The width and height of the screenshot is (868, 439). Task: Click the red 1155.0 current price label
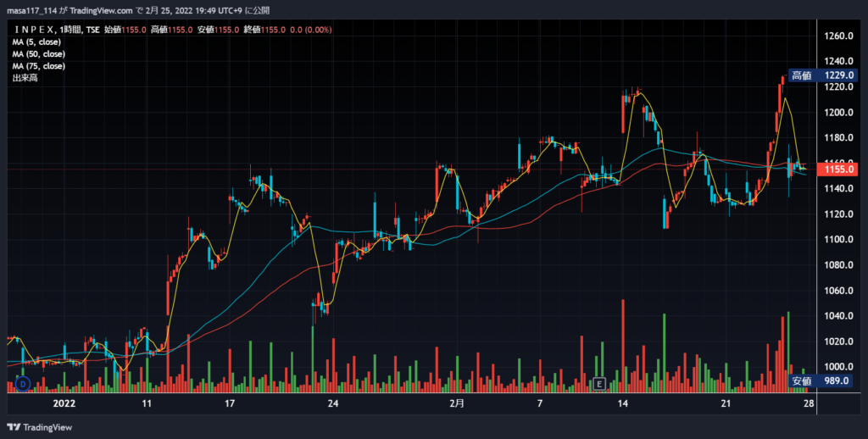click(837, 169)
